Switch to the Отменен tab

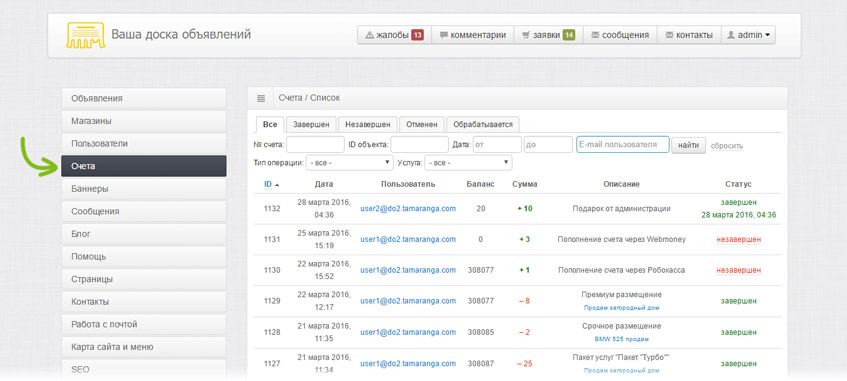pyautogui.click(x=422, y=124)
